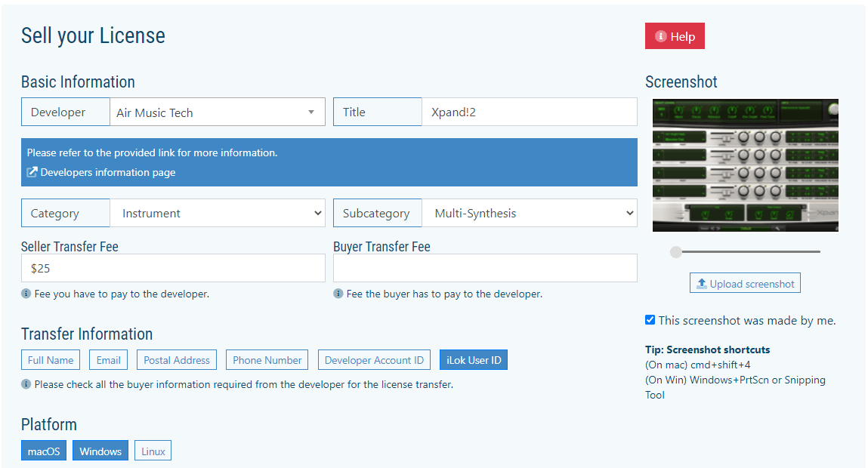The width and height of the screenshot is (868, 468).
Task: Click the info icon beside buyer information note
Action: pyautogui.click(x=26, y=384)
